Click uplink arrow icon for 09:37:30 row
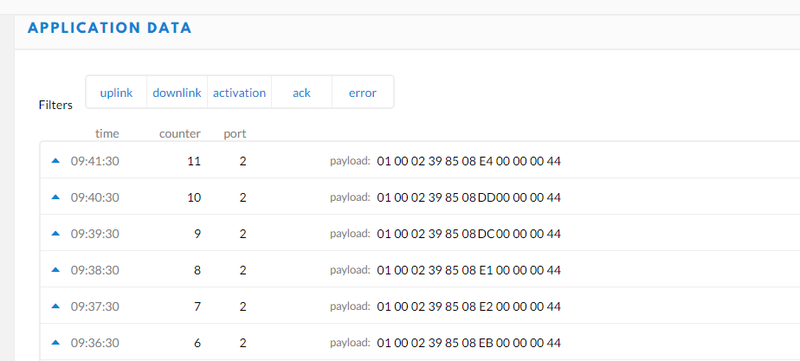 56,306
